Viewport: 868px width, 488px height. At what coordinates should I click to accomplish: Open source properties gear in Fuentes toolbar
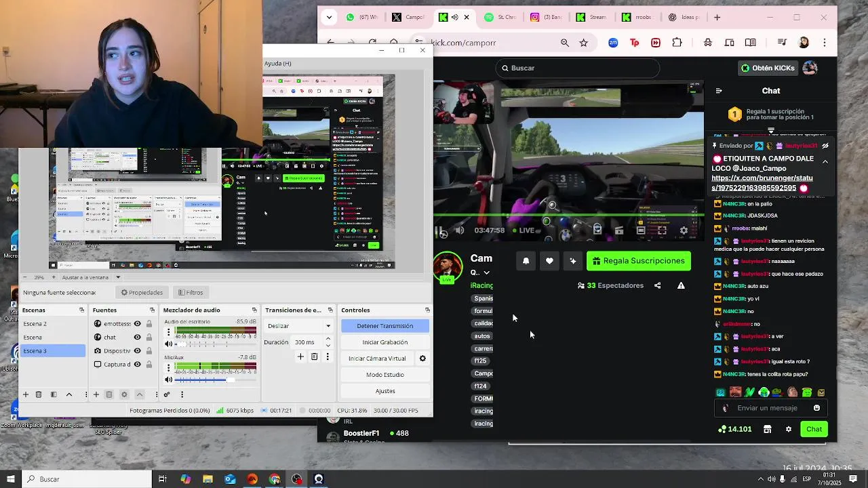(x=124, y=394)
